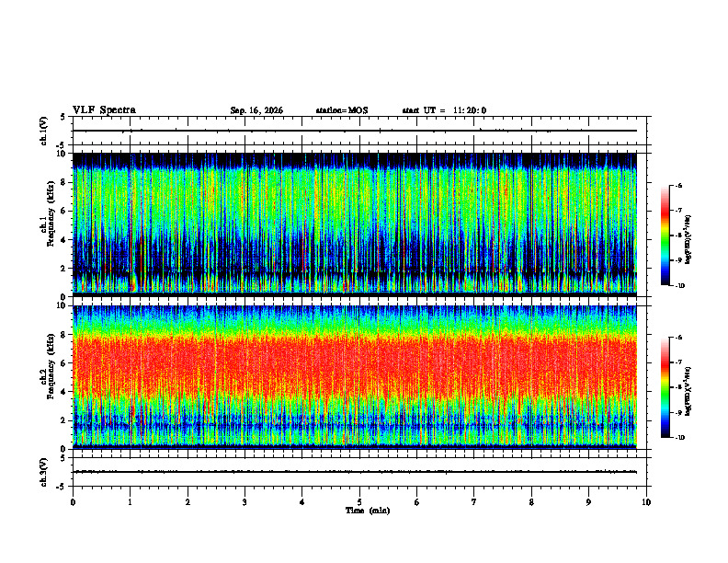Viewport: 728px width, 563px height.
Task: Click the ch.1 Frequency (kHz) axis label
Action: [x=48, y=224]
